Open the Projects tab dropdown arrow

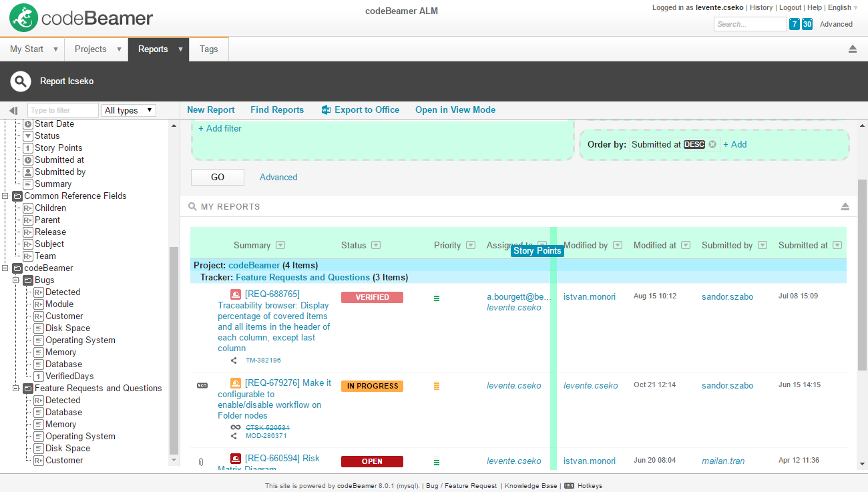(119, 49)
